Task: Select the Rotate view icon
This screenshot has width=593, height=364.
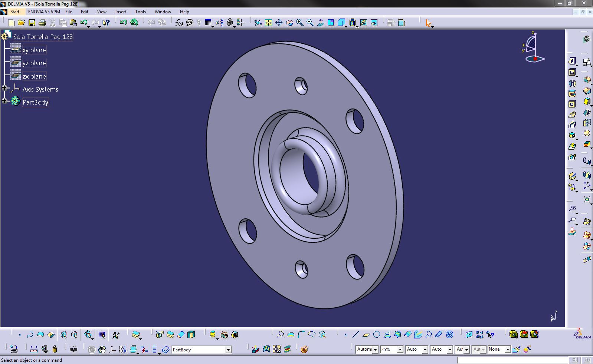Action: click(x=289, y=23)
